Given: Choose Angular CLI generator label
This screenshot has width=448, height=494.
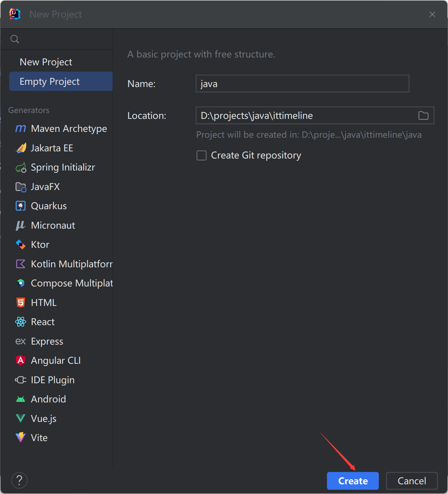Looking at the screenshot, I should pos(56,361).
